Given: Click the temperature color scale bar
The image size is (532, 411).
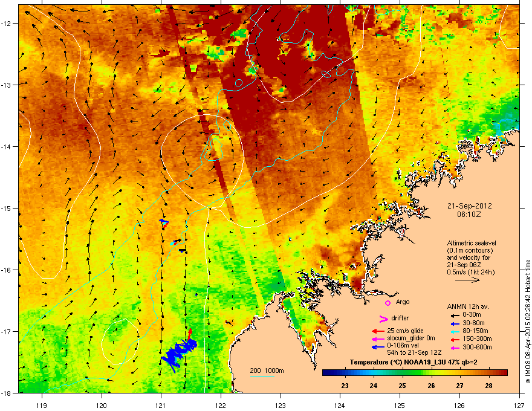Looking at the screenshot, I should (x=415, y=373).
